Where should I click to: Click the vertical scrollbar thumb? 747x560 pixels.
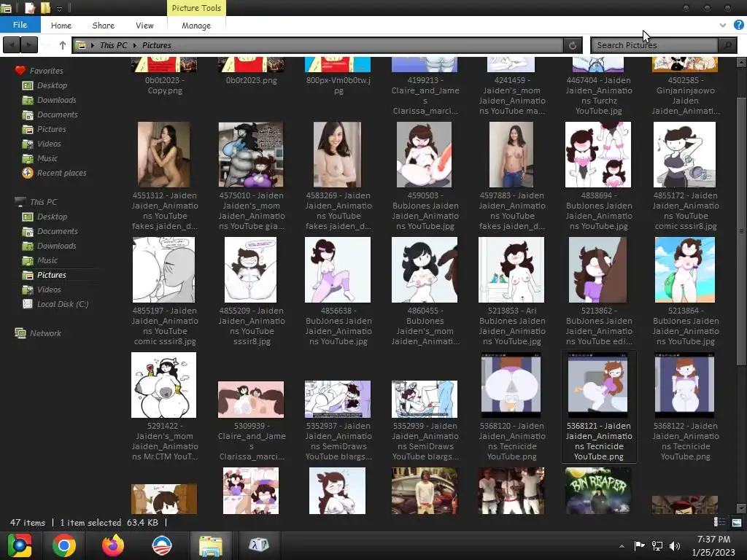[x=741, y=231]
